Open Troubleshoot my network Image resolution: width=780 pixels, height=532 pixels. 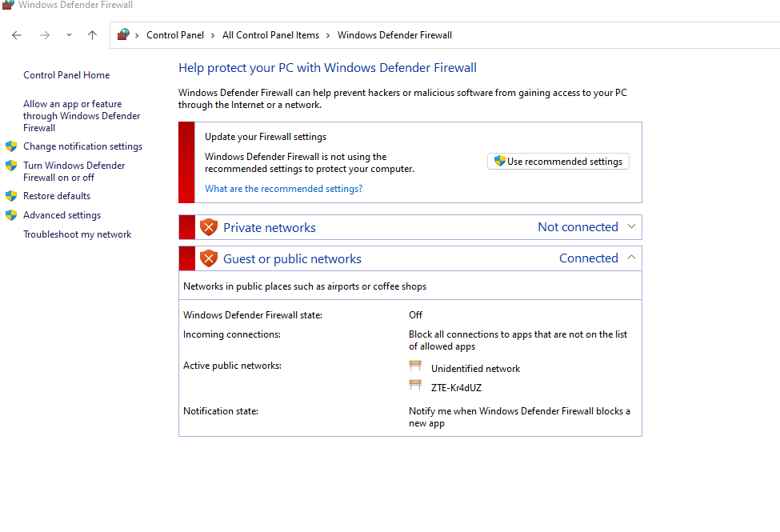(78, 234)
